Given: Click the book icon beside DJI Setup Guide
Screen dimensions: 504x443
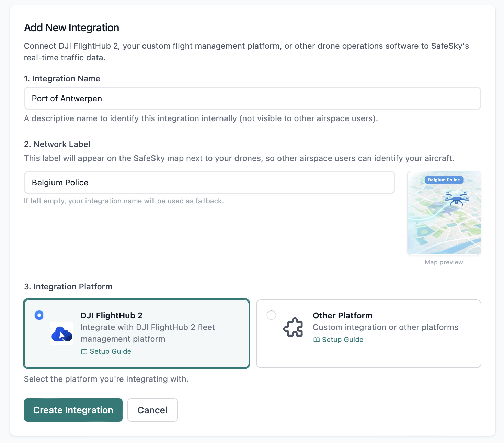Looking at the screenshot, I should coord(84,351).
